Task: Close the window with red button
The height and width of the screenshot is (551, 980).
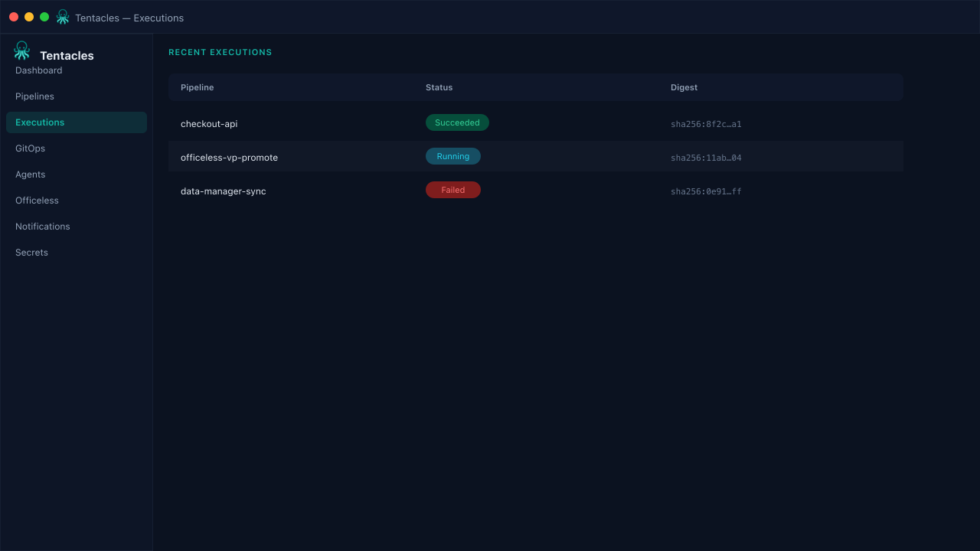Action: (x=14, y=17)
